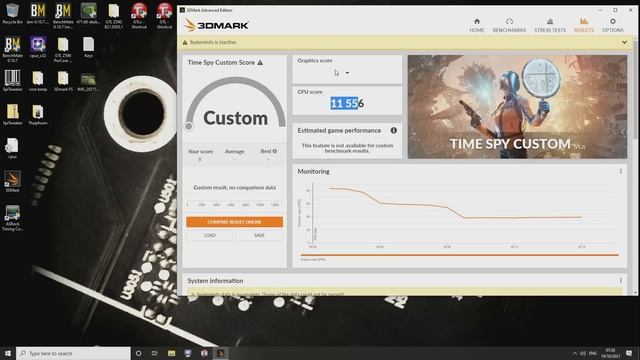640x360 pixels.
Task: Select the Thaiphoon folder icon
Action: pyautogui.click(x=38, y=115)
